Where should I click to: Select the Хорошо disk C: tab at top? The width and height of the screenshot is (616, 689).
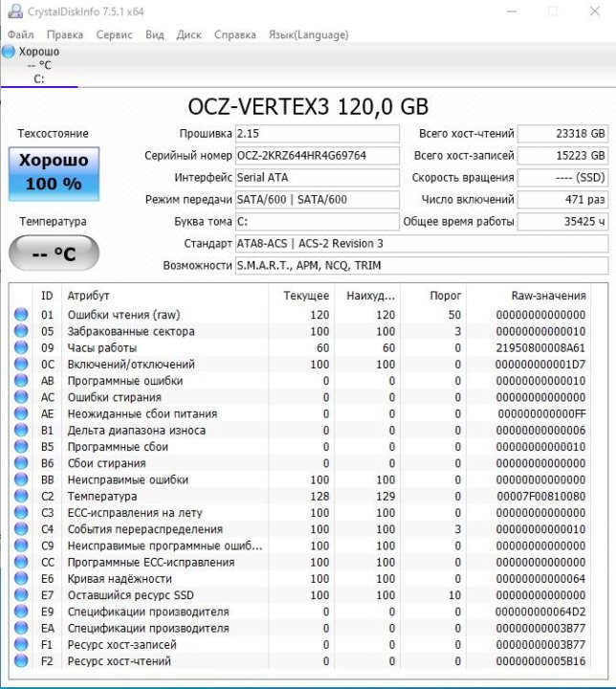tap(38, 65)
